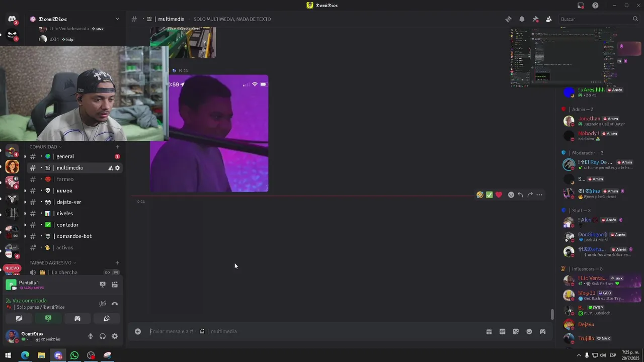Open the help question mark icon

pos(595,6)
